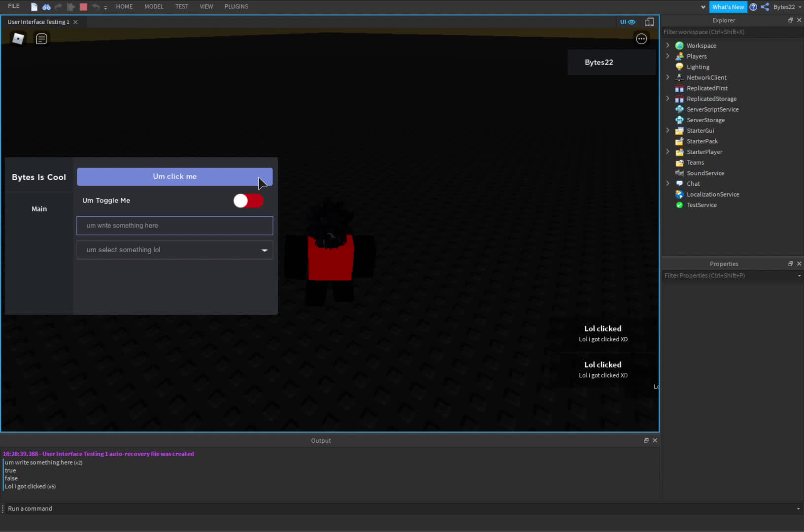Select the ReplicatedStorage icon
The width and height of the screenshot is (804, 532).
[x=679, y=99]
